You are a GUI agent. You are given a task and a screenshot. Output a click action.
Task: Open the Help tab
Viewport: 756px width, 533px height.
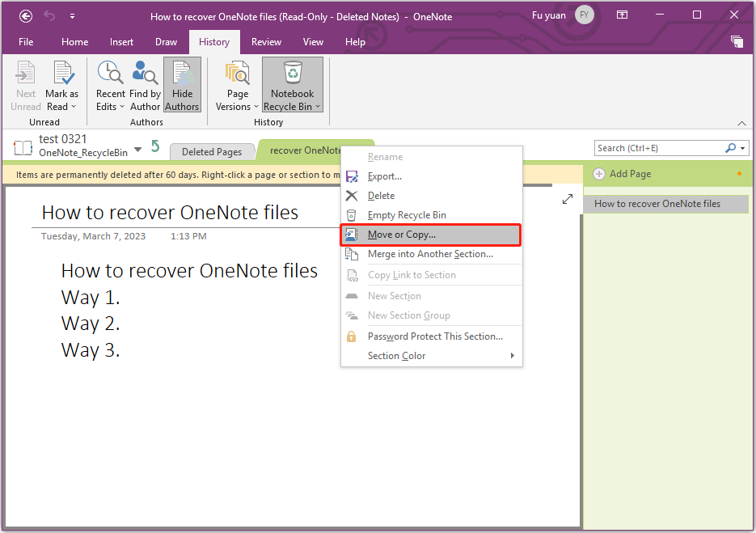tap(355, 42)
